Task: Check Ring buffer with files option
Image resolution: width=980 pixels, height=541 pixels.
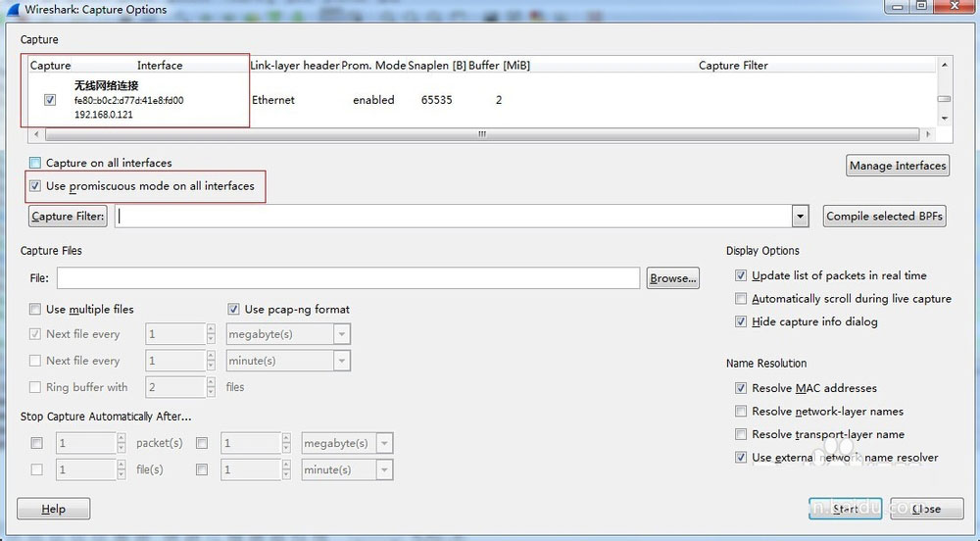Action: pos(35,387)
